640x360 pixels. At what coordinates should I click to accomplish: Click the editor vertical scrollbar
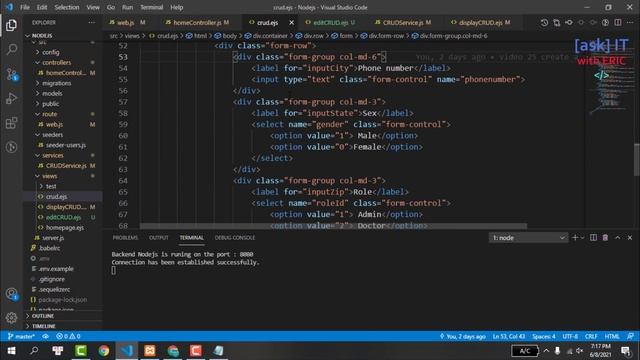coord(637,159)
